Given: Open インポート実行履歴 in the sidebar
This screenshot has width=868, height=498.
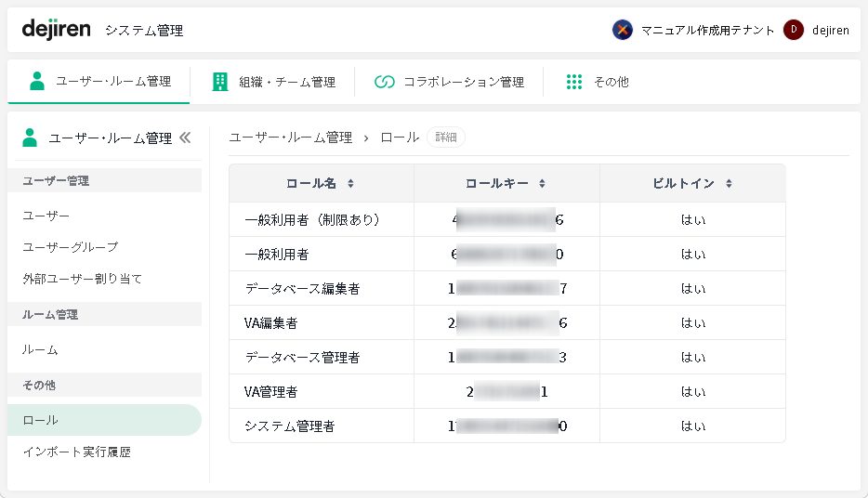Looking at the screenshot, I should [77, 452].
